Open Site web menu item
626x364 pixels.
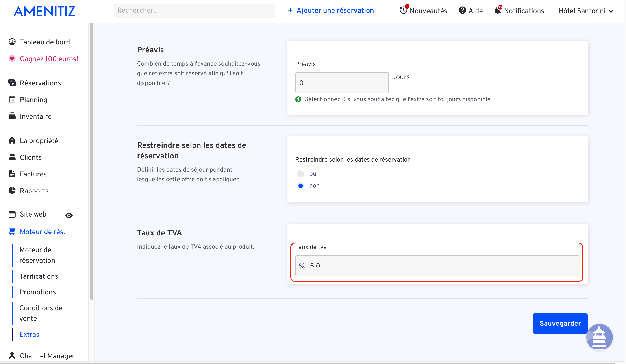tap(33, 214)
